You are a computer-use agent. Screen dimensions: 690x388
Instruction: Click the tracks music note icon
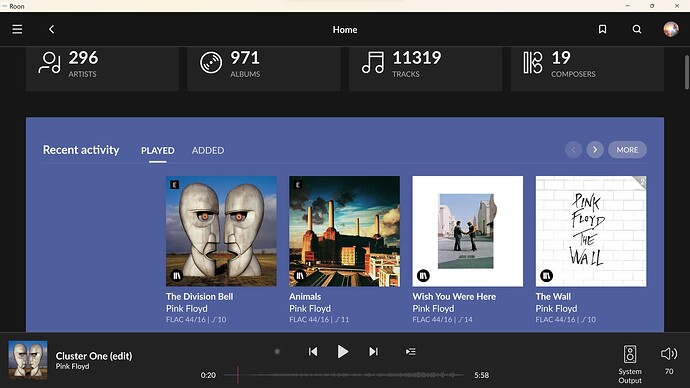point(373,63)
